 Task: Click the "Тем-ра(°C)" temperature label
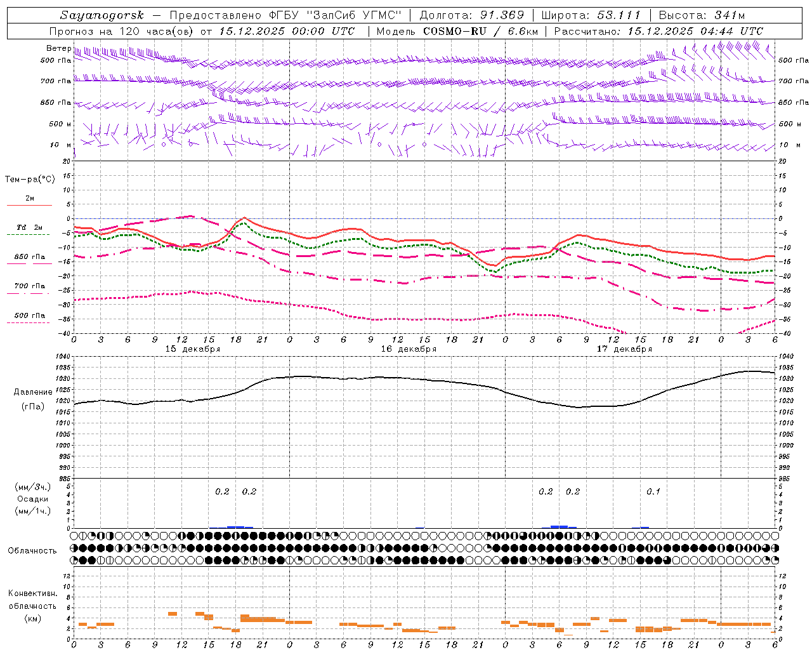click(30, 180)
